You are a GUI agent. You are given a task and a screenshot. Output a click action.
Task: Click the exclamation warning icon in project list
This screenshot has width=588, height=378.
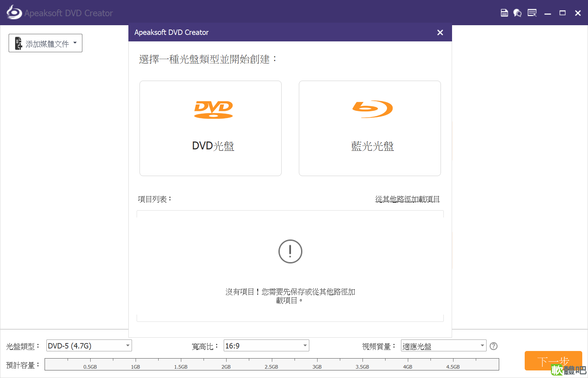pos(290,251)
